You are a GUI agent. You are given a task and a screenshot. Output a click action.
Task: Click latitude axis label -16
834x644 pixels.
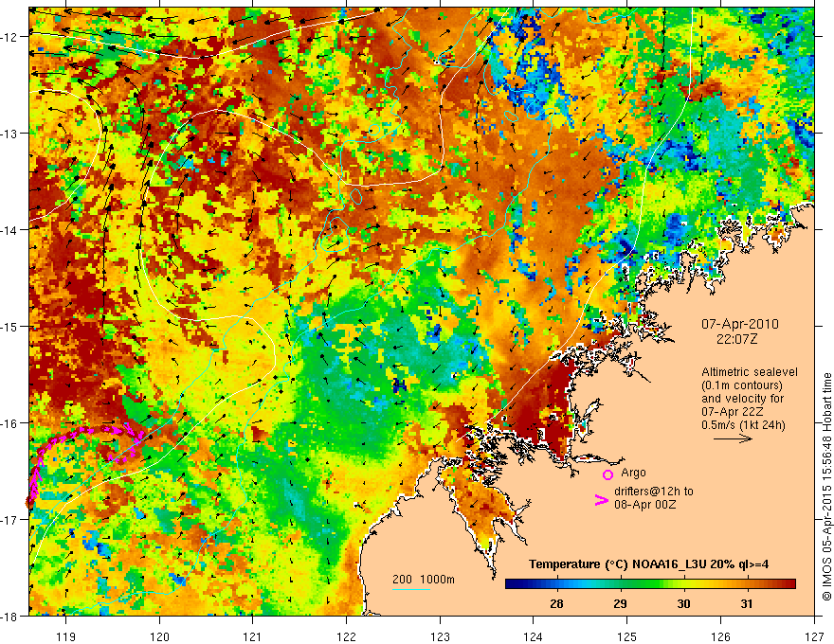coord(10,423)
